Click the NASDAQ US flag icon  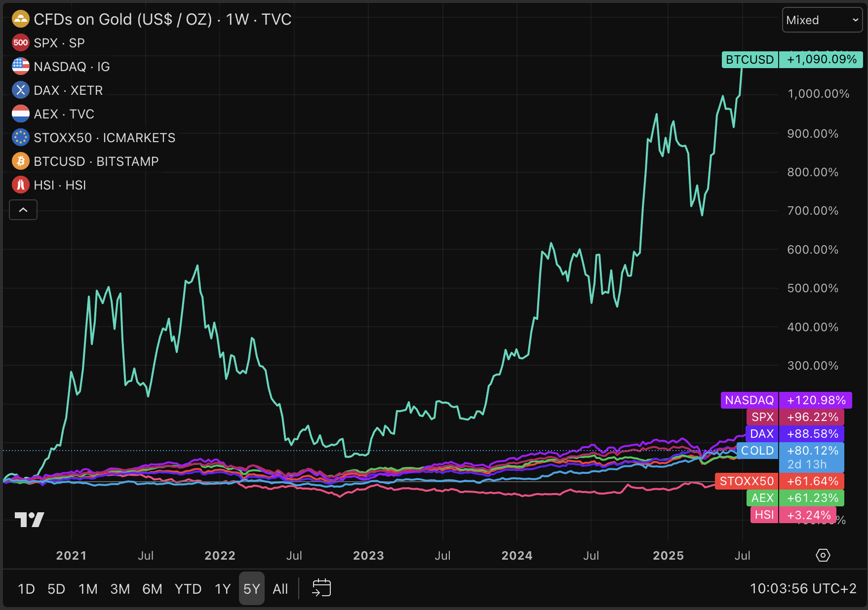pyautogui.click(x=20, y=67)
